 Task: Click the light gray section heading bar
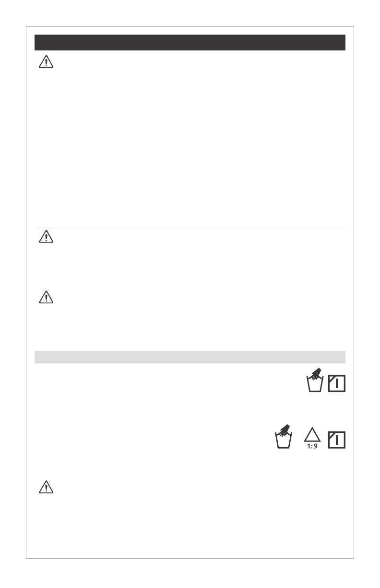(x=190, y=357)
